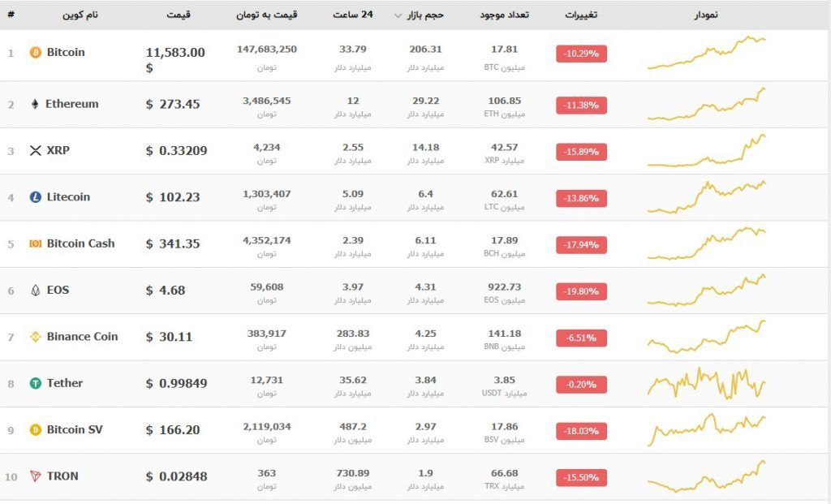Click the XRP logo icon

[x=36, y=151]
